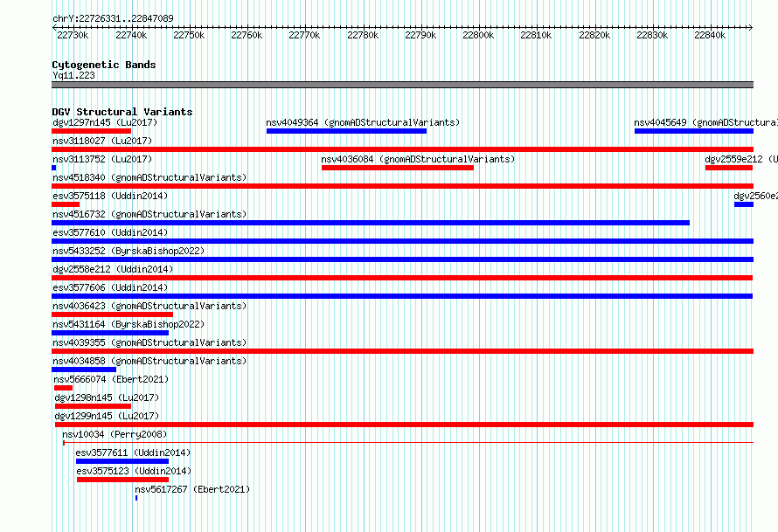This screenshot has width=778, height=532.
Task: Open nsv5617267 (Ebert2021) label
Action: click(192, 489)
